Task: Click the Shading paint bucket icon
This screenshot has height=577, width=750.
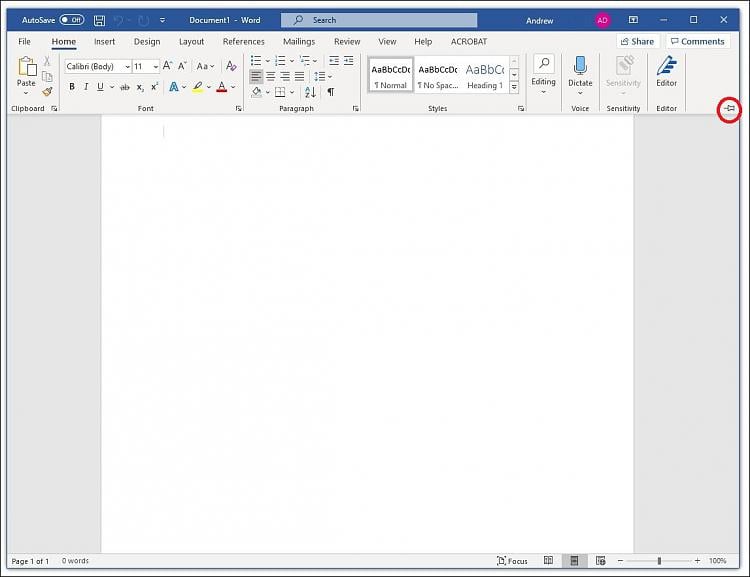Action: (256, 92)
